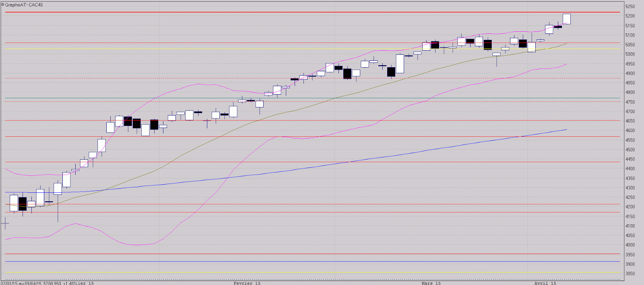Click the 4600 price axis label

630,131
